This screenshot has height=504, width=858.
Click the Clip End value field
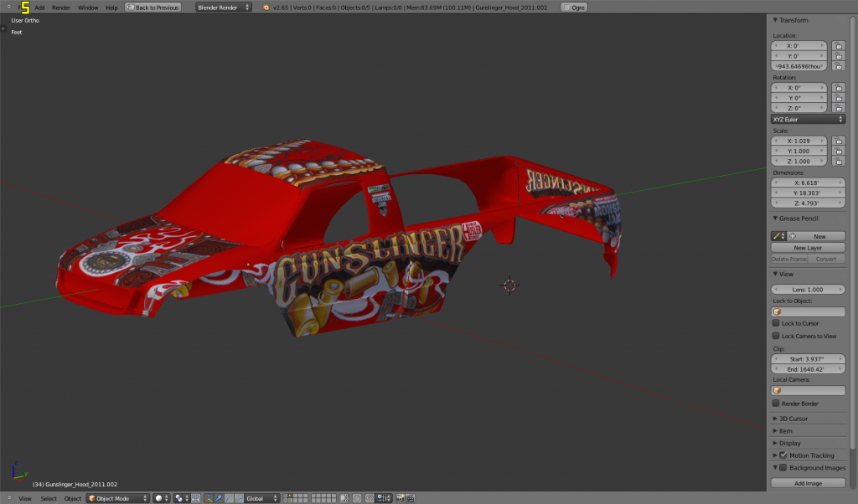pos(808,369)
